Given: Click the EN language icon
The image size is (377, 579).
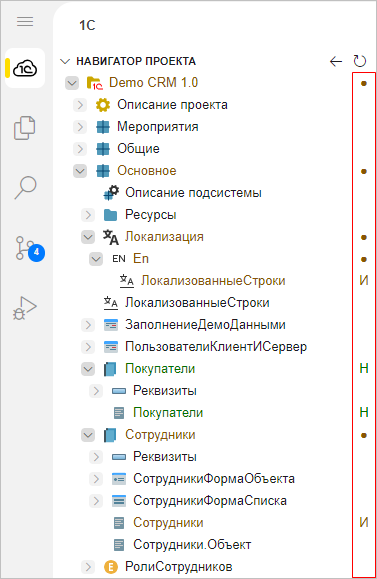Looking at the screenshot, I should 119,259.
